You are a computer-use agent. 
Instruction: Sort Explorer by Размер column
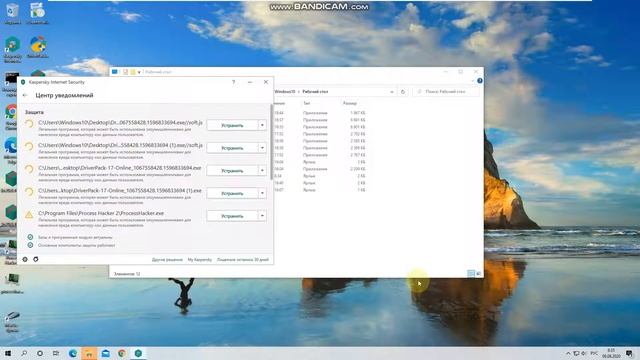(x=350, y=103)
